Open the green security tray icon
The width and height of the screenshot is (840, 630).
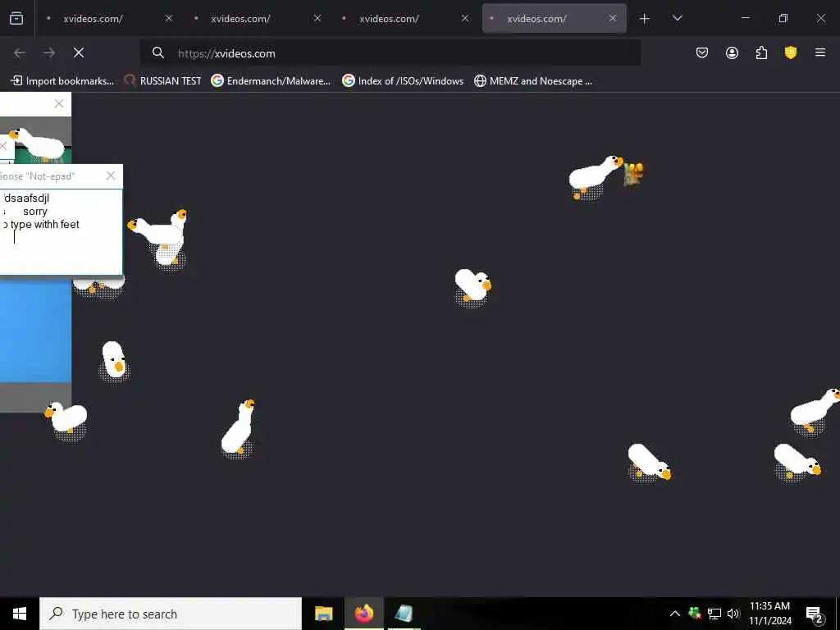pos(695,613)
